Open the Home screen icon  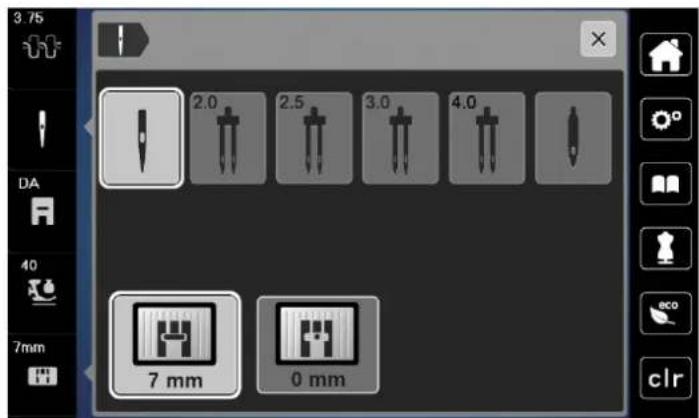click(x=666, y=54)
